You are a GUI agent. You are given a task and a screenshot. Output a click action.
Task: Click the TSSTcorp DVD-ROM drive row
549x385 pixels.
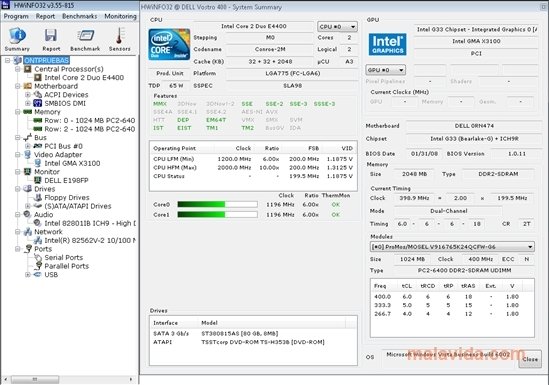[x=253, y=342]
